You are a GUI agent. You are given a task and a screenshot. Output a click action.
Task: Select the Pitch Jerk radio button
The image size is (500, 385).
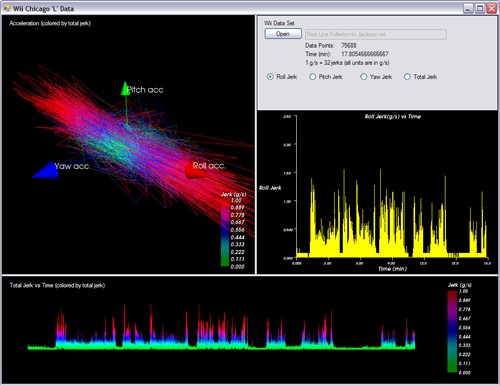coord(312,77)
